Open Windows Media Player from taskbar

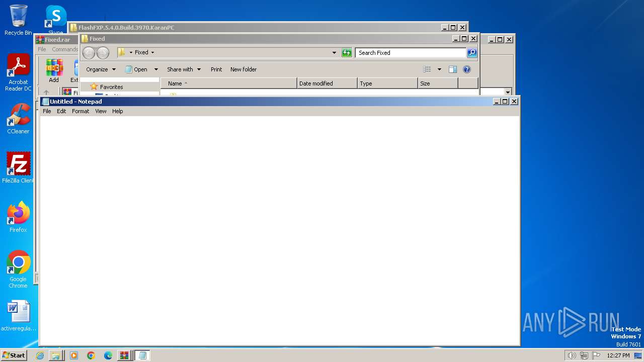pyautogui.click(x=74, y=355)
